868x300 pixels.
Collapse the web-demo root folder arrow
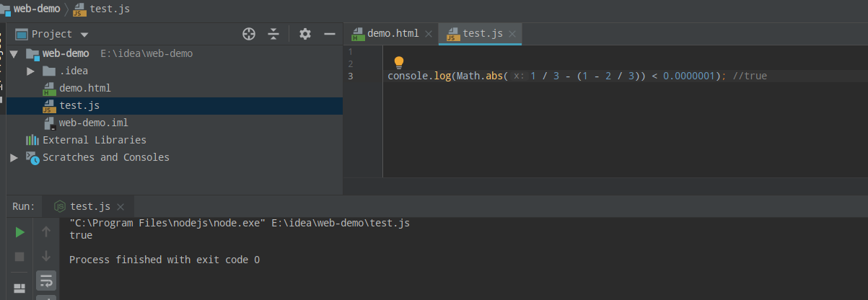pos(14,53)
